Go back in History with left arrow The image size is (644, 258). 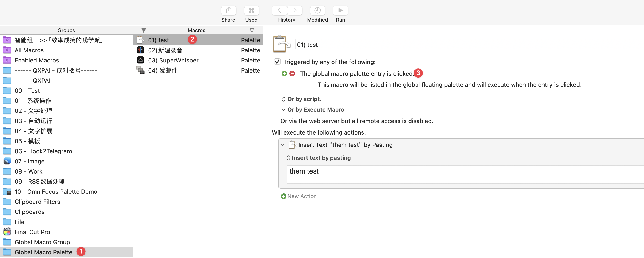279,11
